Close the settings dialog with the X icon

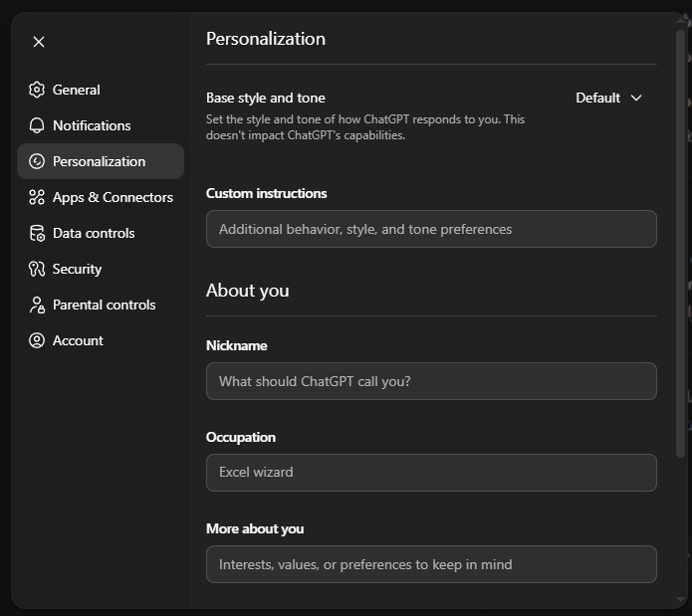pyautogui.click(x=38, y=42)
